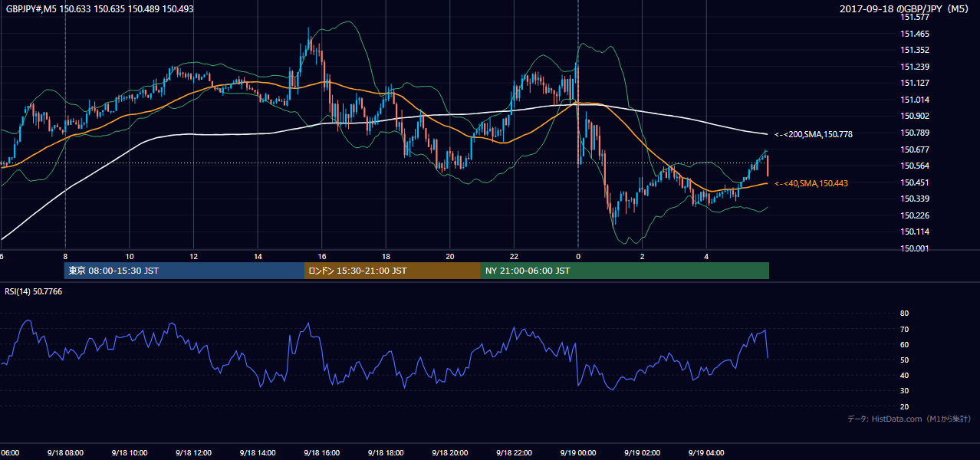Viewport: 980px width, 460px height.
Task: Click hour label 0 under price chart
Action: point(578,257)
